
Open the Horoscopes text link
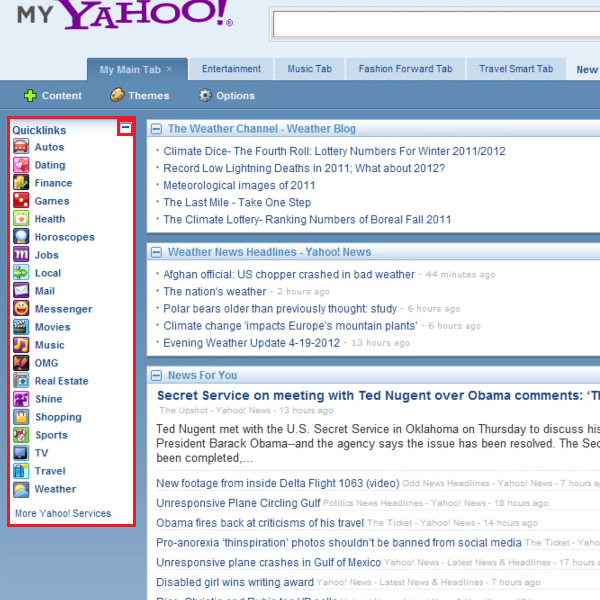[64, 237]
